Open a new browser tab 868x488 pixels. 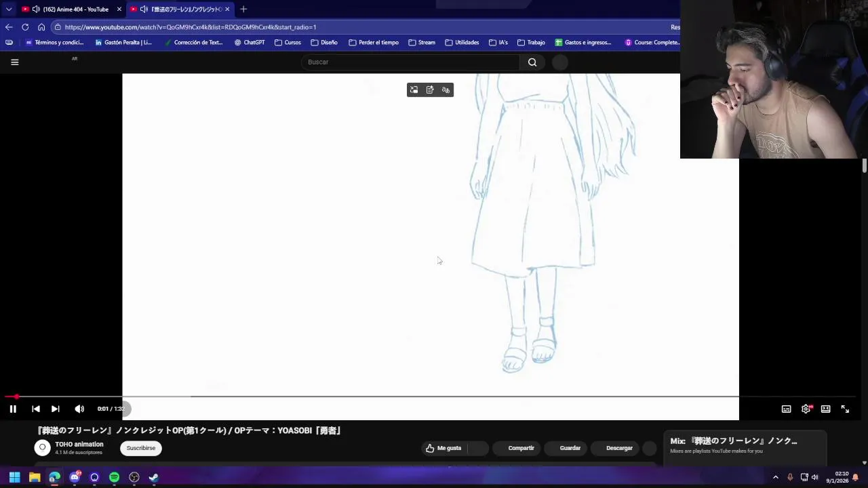243,9
